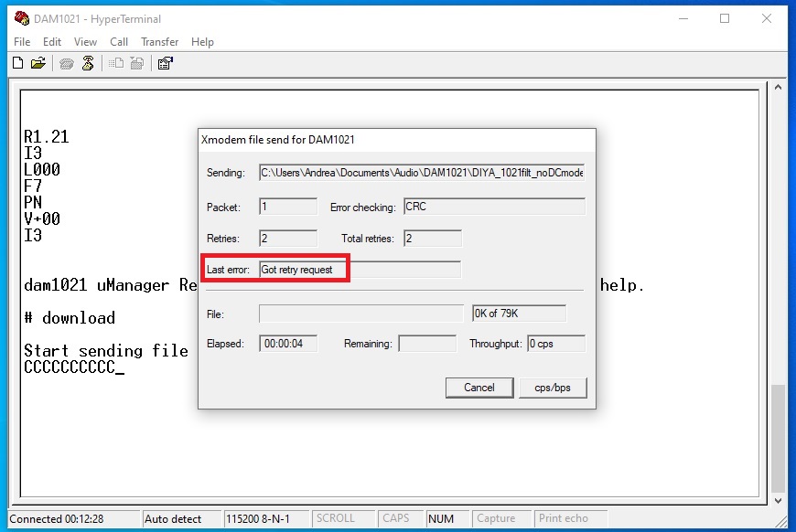Click the Xmodem file send dialog title
The image size is (796, 532).
pyautogui.click(x=278, y=140)
